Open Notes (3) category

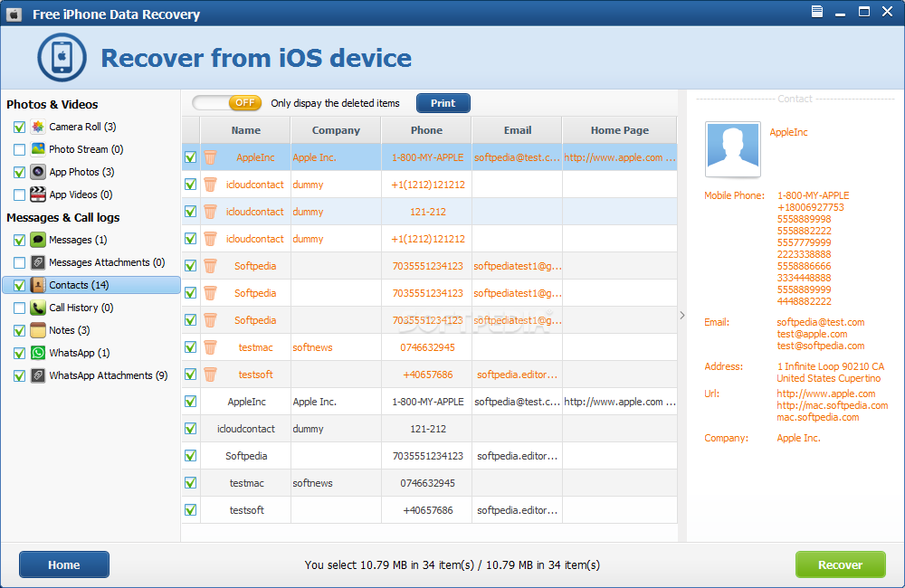click(70, 330)
